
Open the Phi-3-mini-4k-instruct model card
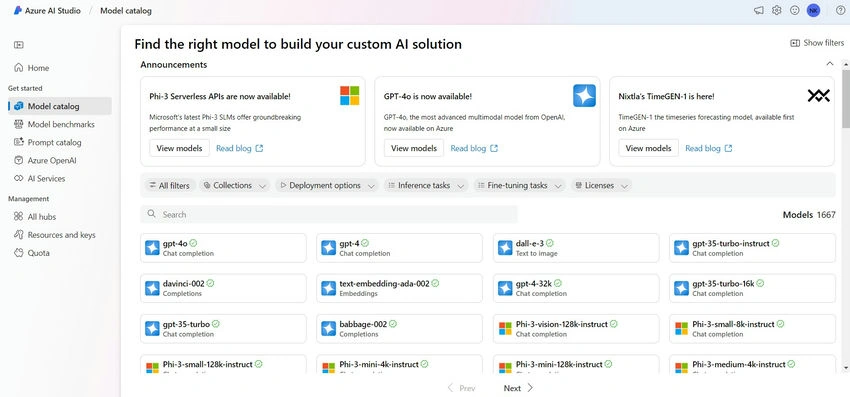pos(399,364)
